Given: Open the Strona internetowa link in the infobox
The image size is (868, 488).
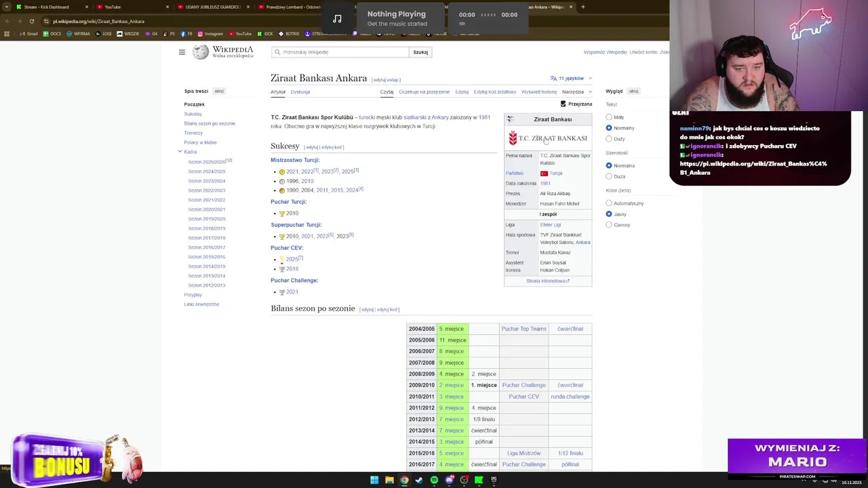Looking at the screenshot, I should 547,281.
